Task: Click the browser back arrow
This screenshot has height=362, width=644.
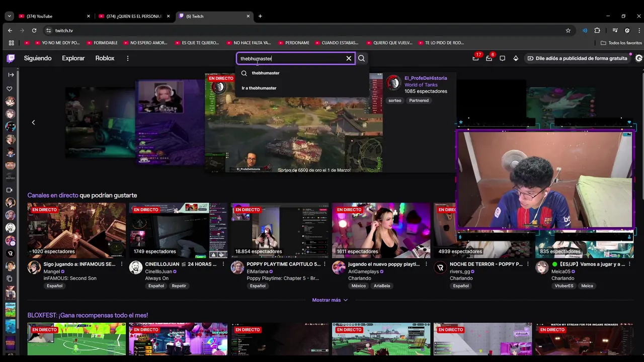Action: pos(10,30)
